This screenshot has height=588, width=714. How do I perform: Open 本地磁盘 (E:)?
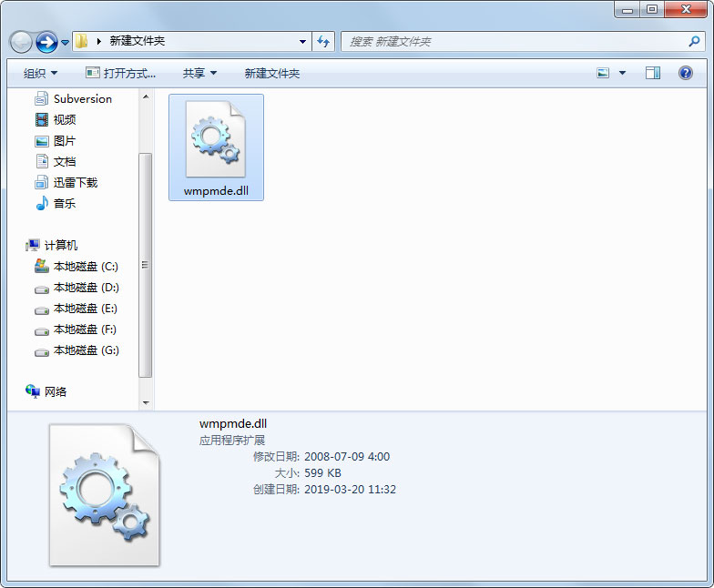click(x=86, y=308)
